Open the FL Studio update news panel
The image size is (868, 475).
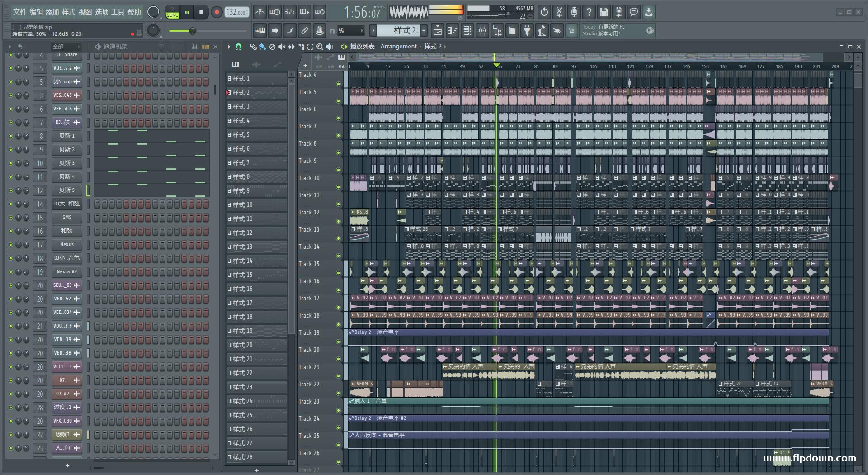coord(618,30)
